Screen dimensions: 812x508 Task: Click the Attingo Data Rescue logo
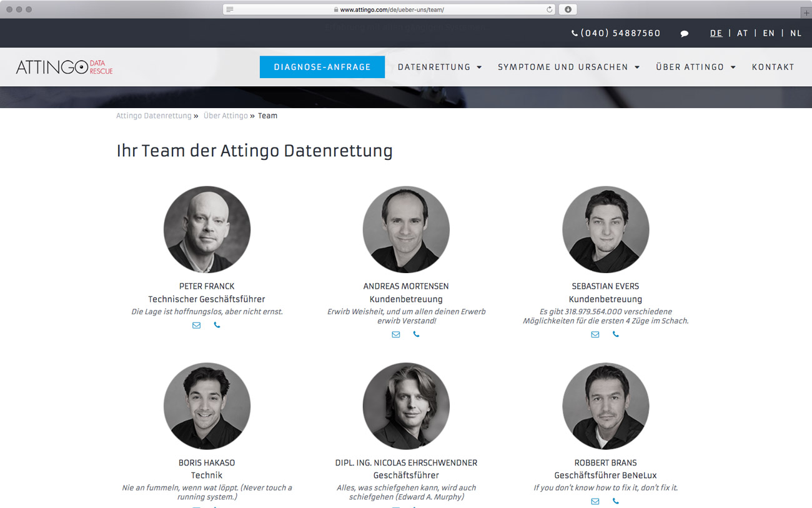64,67
